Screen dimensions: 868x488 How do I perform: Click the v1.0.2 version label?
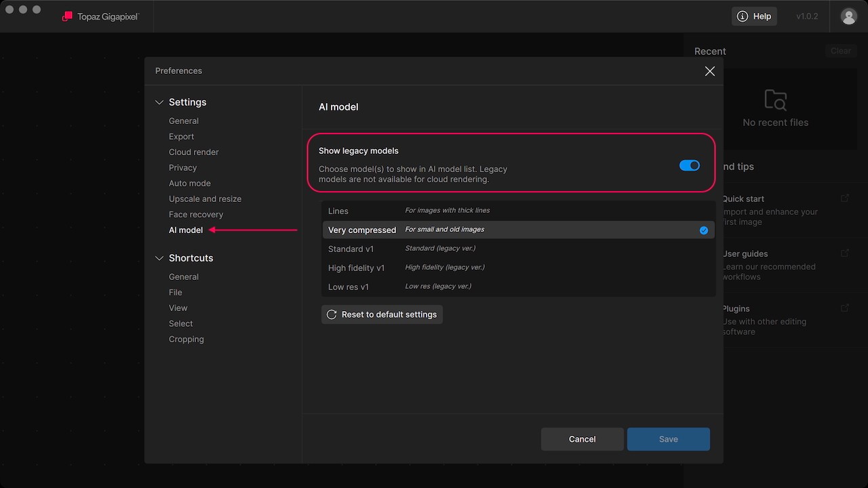point(807,16)
